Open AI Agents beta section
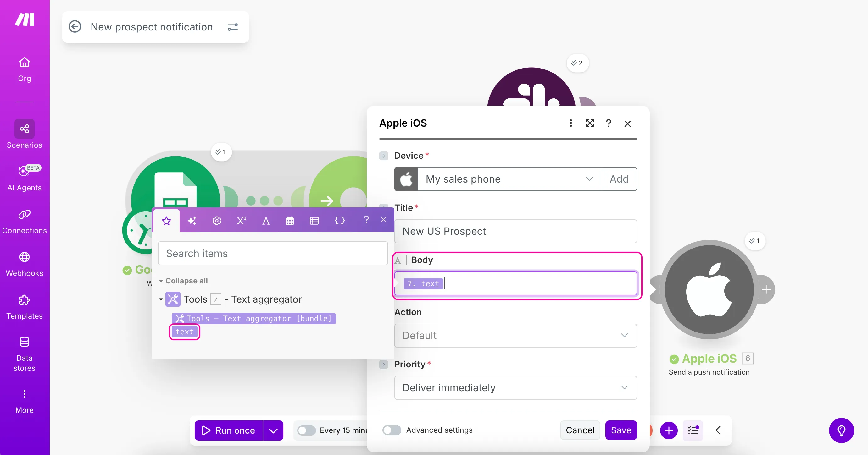 click(24, 178)
